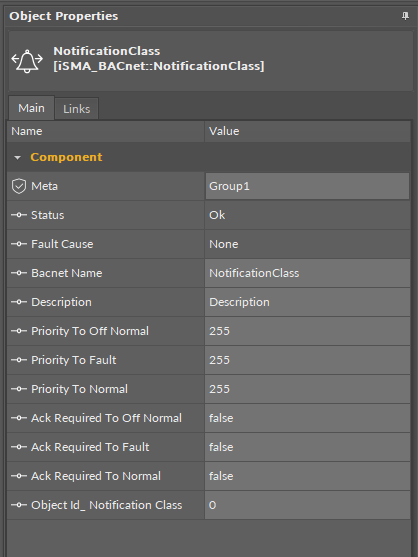This screenshot has width=418, height=557.
Task: Click the NotificationClass bell icon
Action: 27,61
